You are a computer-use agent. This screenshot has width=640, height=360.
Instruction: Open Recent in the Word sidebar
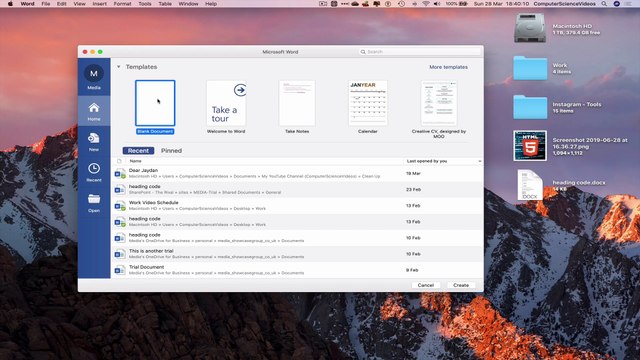tap(94, 172)
